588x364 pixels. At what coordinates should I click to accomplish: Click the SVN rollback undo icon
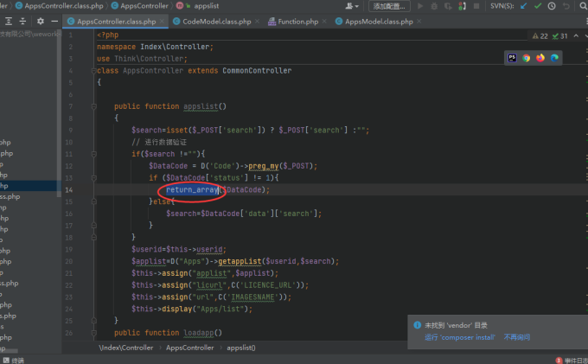(566, 6)
